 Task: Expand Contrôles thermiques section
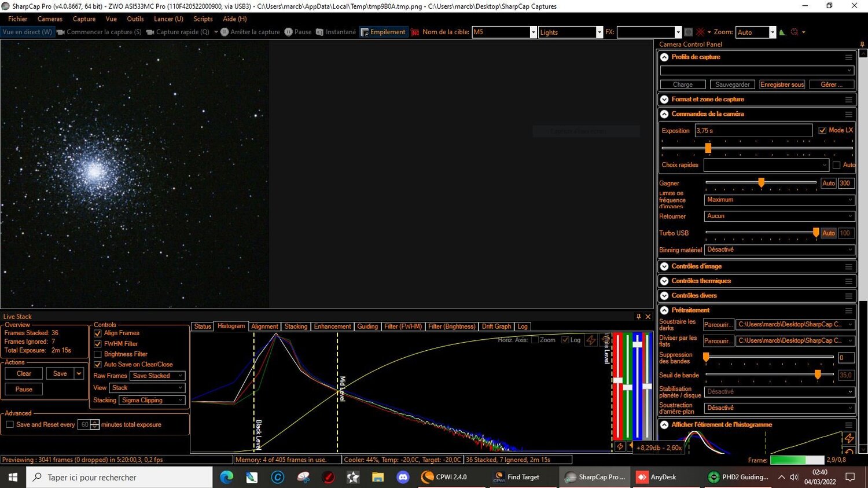(x=664, y=281)
